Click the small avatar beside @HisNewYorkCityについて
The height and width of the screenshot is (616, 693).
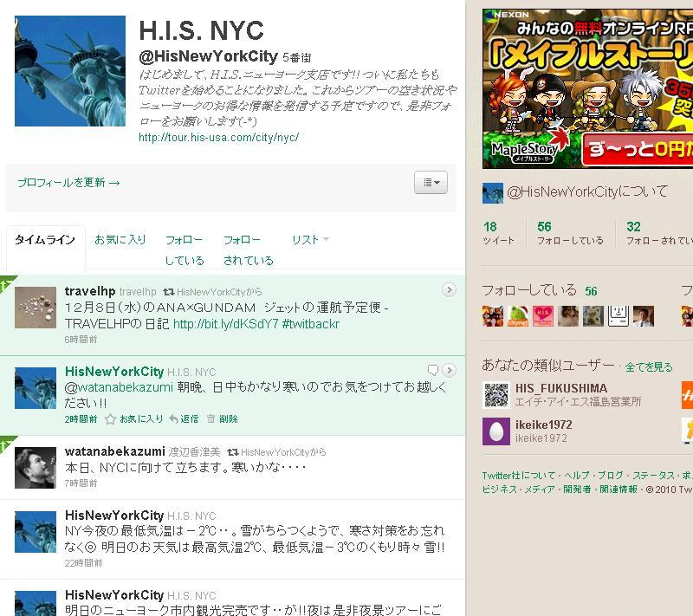(492, 192)
